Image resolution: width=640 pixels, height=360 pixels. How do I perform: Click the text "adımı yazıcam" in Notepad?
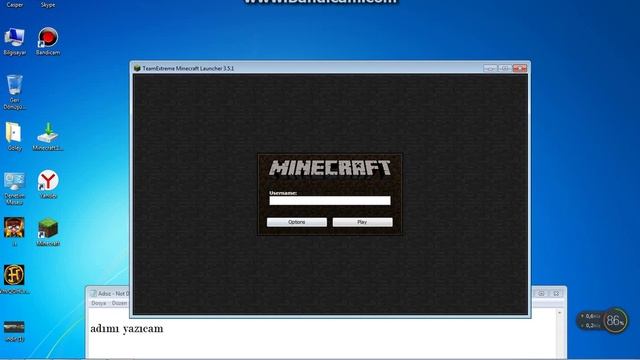pyautogui.click(x=127, y=329)
